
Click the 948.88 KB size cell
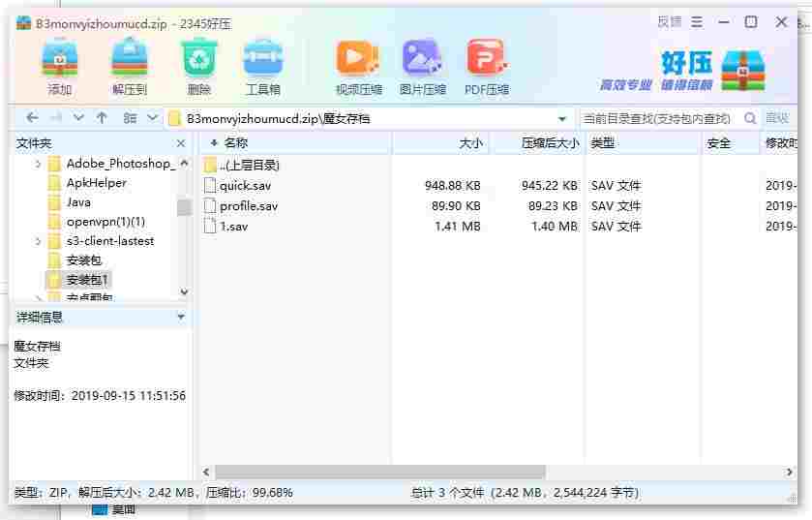point(453,185)
